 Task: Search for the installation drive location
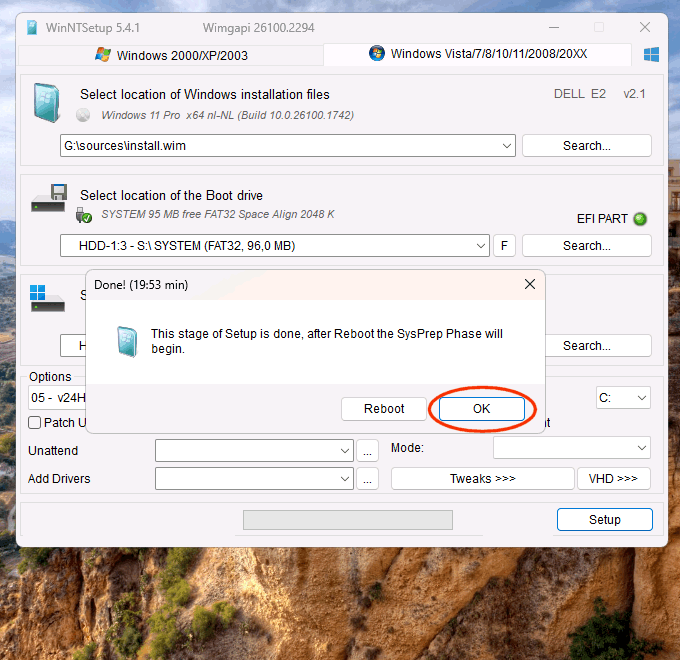pyautogui.click(x=598, y=346)
